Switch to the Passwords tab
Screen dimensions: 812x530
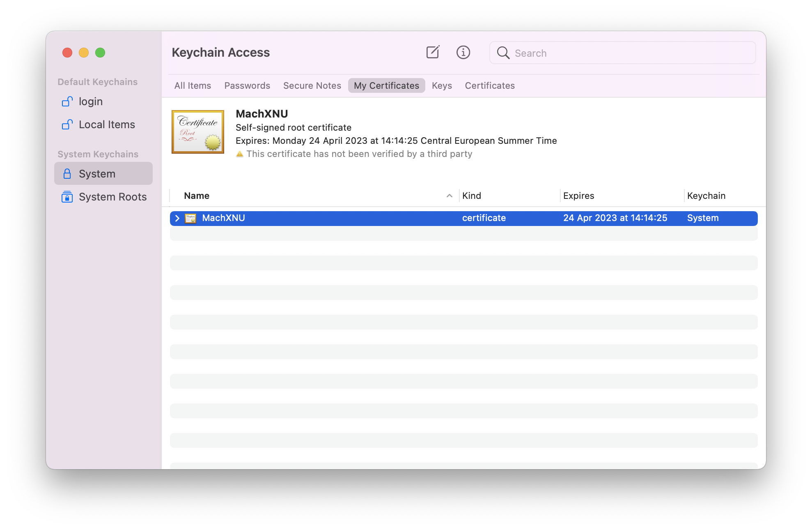(247, 85)
